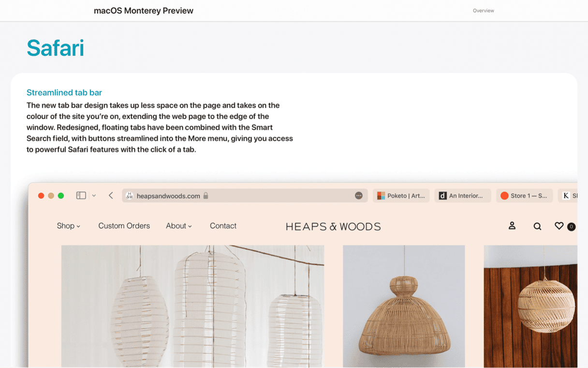Toggle the Safari sidebar icon
The width and height of the screenshot is (588, 368).
click(81, 196)
